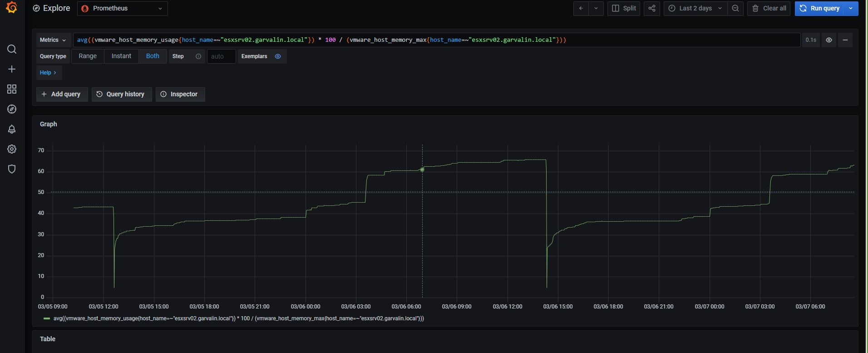Screen dimensions: 868x353
Task: Zoom out the time range
Action: (x=735, y=8)
